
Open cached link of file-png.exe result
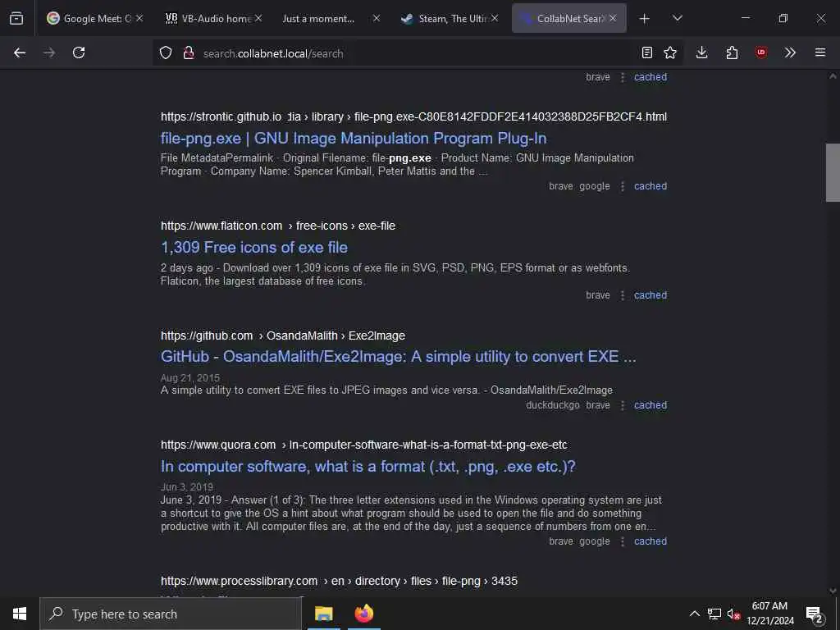pyautogui.click(x=651, y=186)
